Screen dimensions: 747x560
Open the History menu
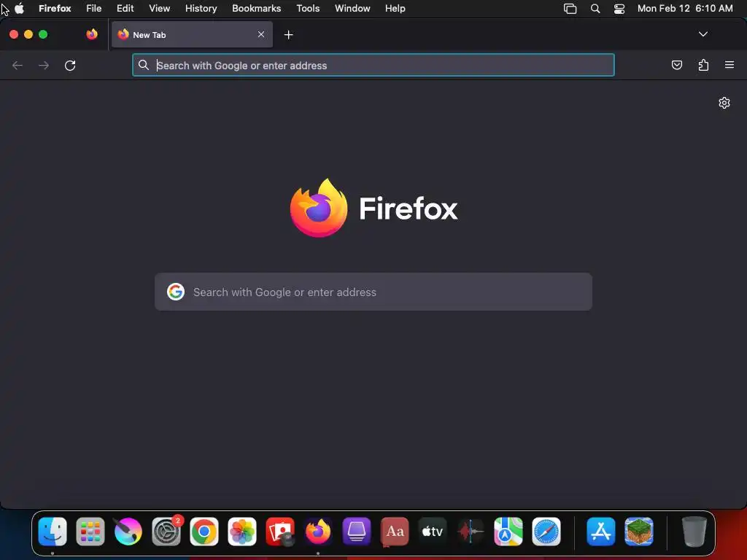[x=201, y=8]
